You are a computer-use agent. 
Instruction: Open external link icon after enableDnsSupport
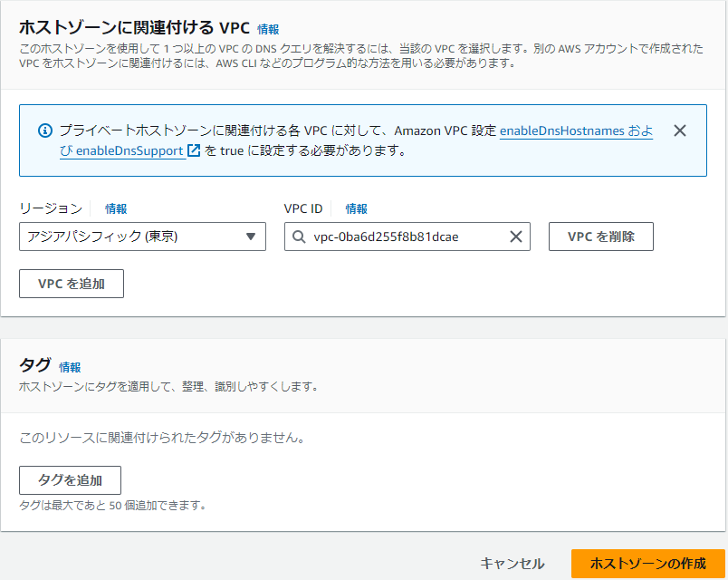(x=194, y=150)
